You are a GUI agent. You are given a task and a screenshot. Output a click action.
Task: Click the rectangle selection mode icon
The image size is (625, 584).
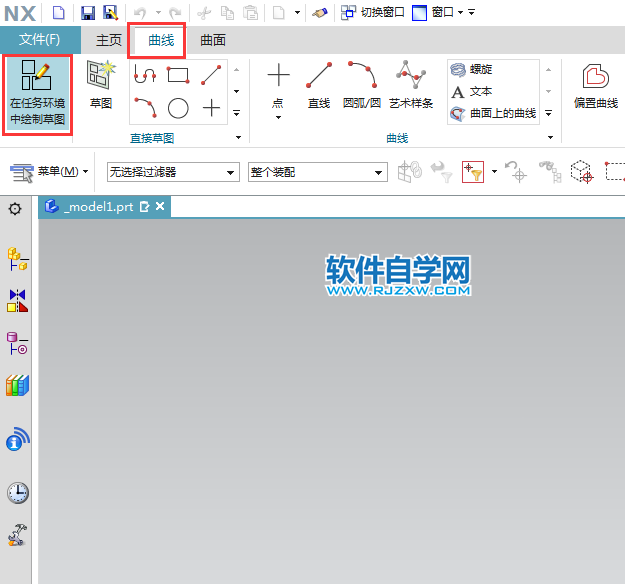(615, 172)
